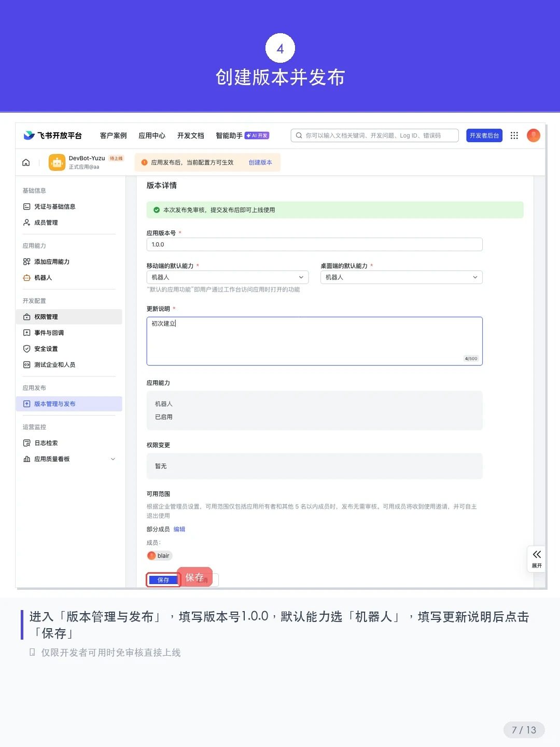This screenshot has height=747, width=560.
Task: Click the 成员管理 person icon
Action: coord(26,223)
